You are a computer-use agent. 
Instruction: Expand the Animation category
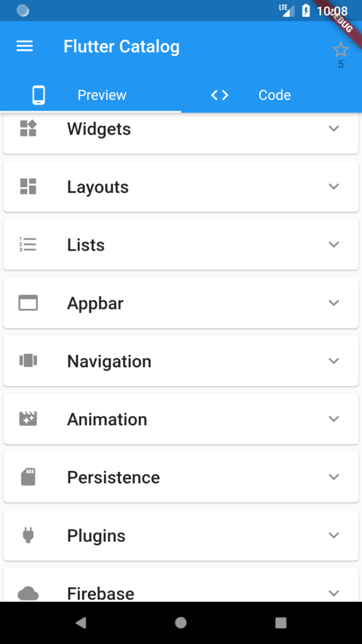[x=334, y=419]
